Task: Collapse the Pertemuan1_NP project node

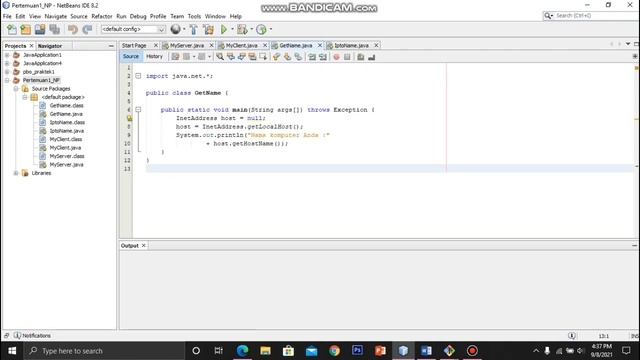Action: click(7, 80)
